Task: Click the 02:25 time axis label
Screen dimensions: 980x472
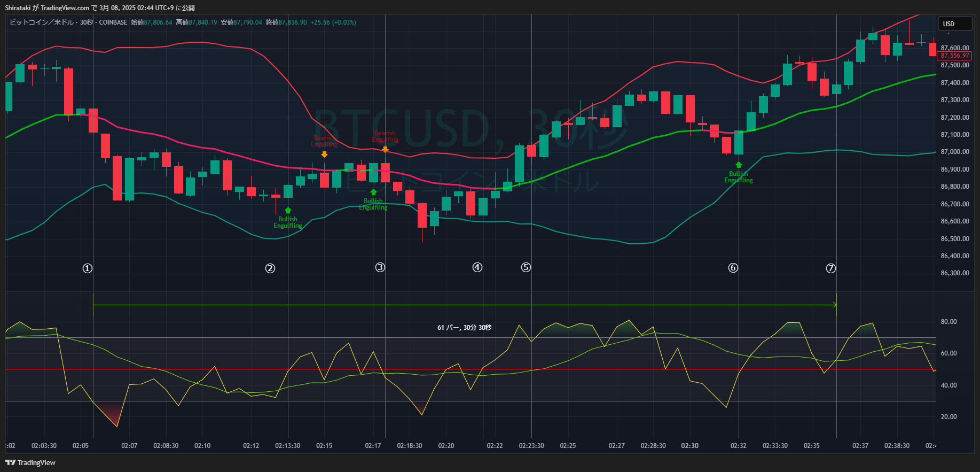Action: click(x=568, y=446)
